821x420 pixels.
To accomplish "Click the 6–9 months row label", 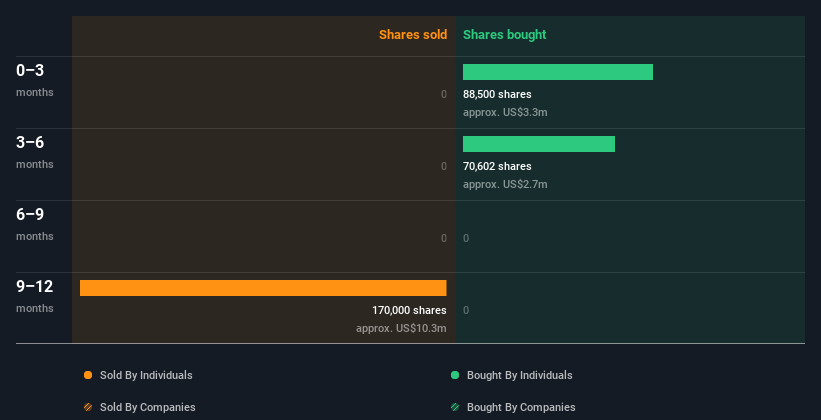I will 35,224.
